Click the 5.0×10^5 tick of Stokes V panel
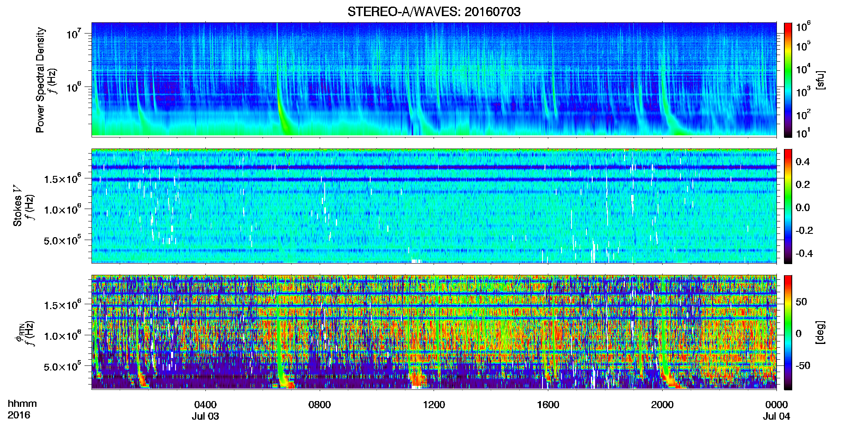This screenshot has height=447, width=868. [x=63, y=240]
